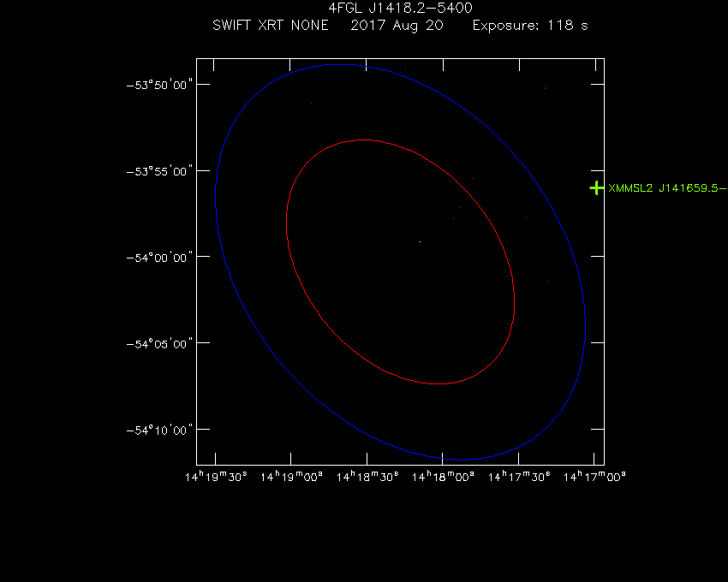The width and height of the screenshot is (728, 582).
Task: Click the 2017 Aug 20 date text
Action: (x=397, y=26)
